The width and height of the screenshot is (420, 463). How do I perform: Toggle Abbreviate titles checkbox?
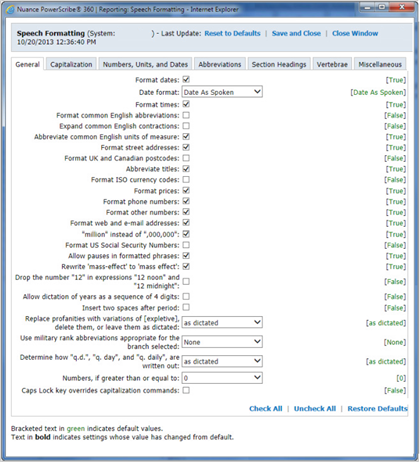pyautogui.click(x=186, y=169)
